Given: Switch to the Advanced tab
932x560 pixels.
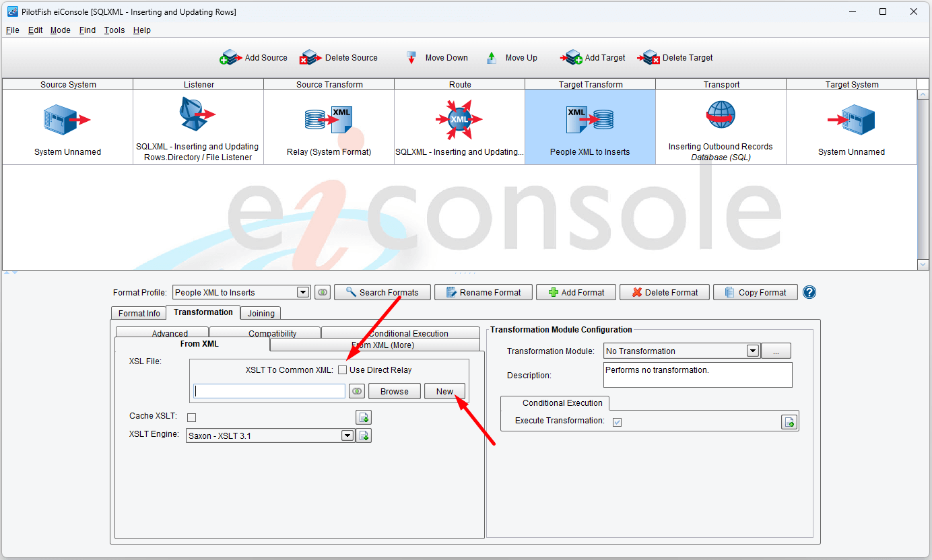Looking at the screenshot, I should (x=162, y=332).
